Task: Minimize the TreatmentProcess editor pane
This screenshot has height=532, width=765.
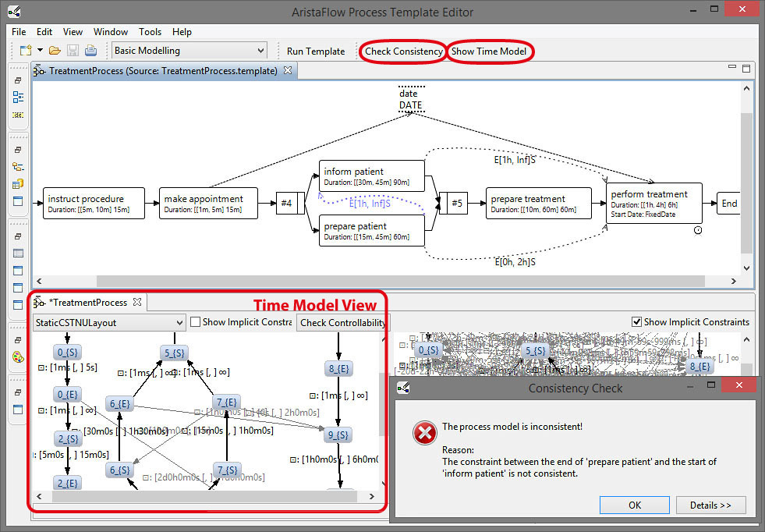Action: click(731, 67)
